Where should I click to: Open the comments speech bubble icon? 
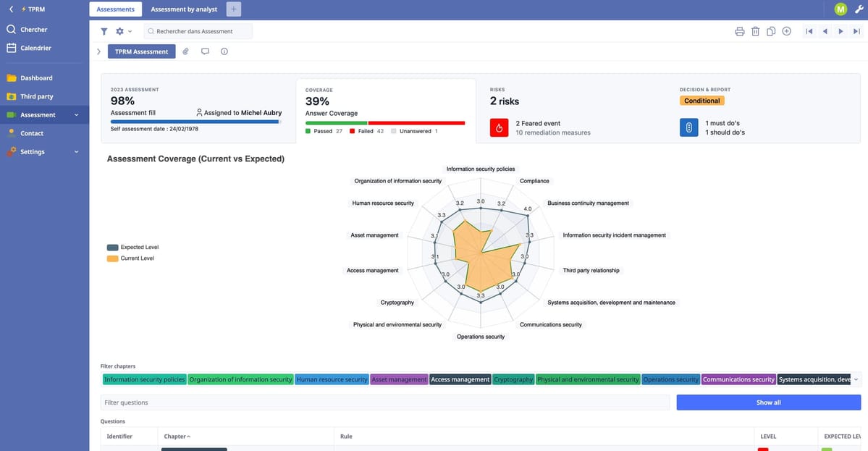click(x=205, y=51)
